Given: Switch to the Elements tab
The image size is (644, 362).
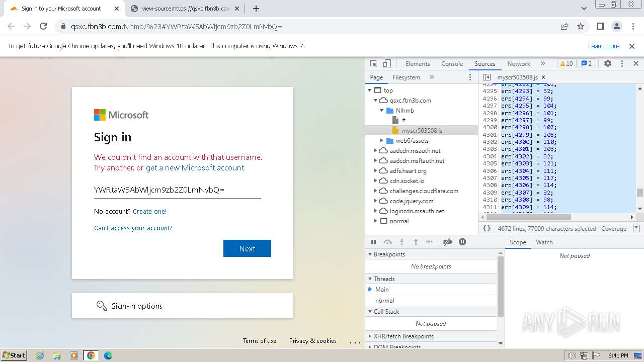Looking at the screenshot, I should pyautogui.click(x=418, y=64).
